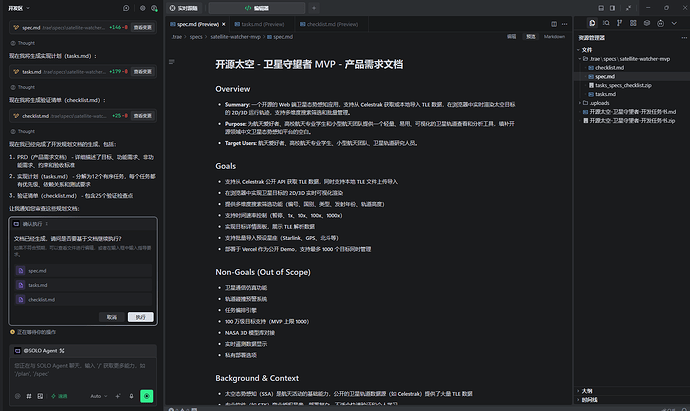Click the specs breadcrumb segment
Screen dimensions: 690x411
click(196, 37)
